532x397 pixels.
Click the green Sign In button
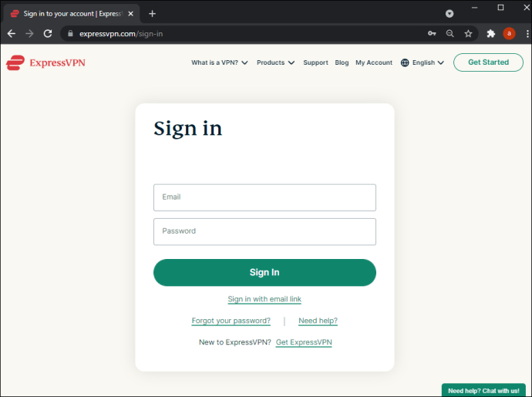pos(264,272)
